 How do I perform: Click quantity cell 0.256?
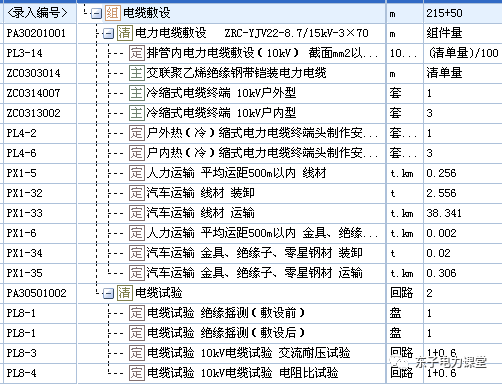(463, 173)
